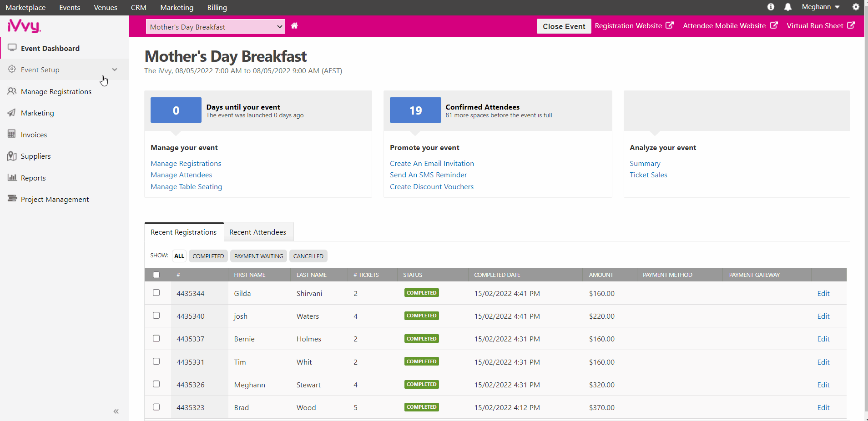Open the top Marketing menu
Image resolution: width=868 pixels, height=421 pixels.
(177, 7)
